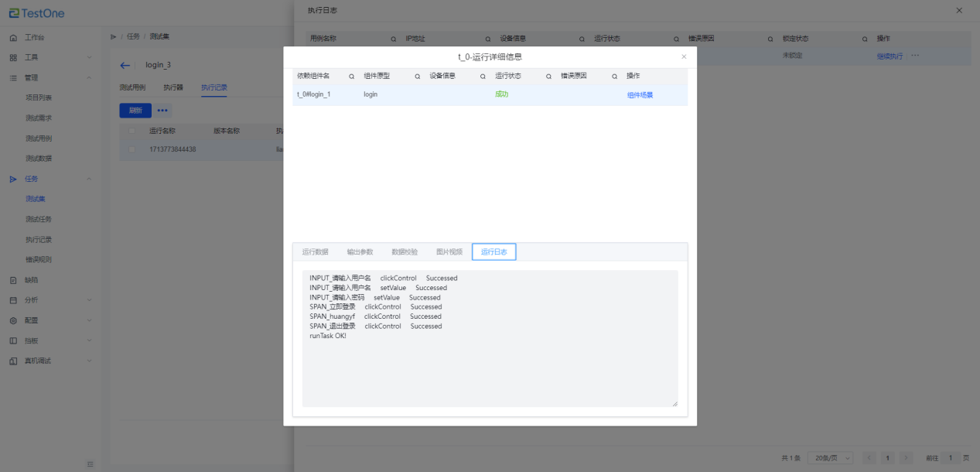980x472 pixels.
Task: Click the TestOne logo
Action: click(x=37, y=13)
